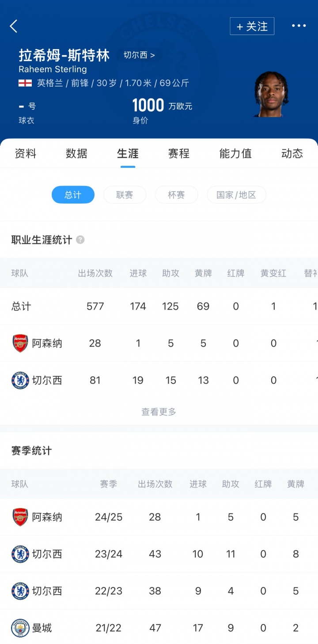Select the 总计 filter pill
The image size is (318, 644).
[73, 195]
